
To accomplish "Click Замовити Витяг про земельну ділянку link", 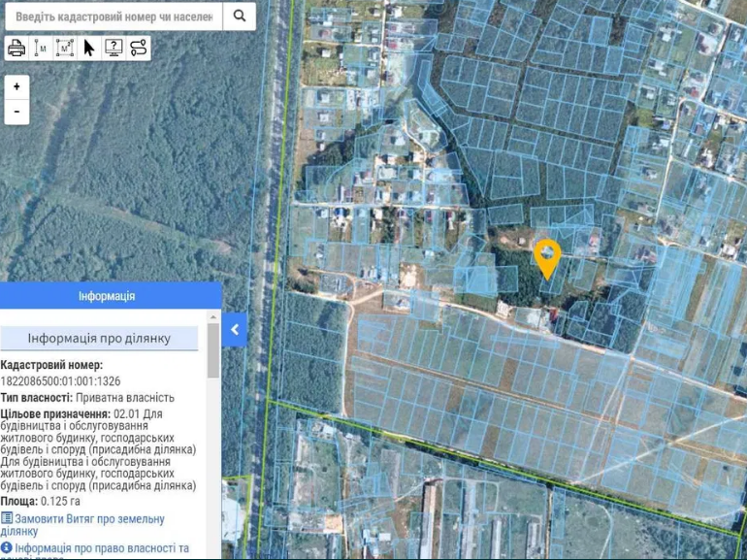I will 89,525.
